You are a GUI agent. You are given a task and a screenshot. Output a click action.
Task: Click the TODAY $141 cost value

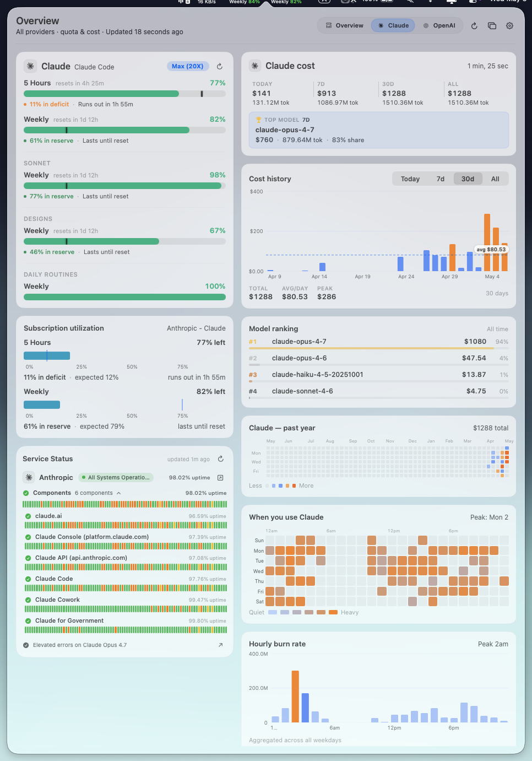pos(262,94)
